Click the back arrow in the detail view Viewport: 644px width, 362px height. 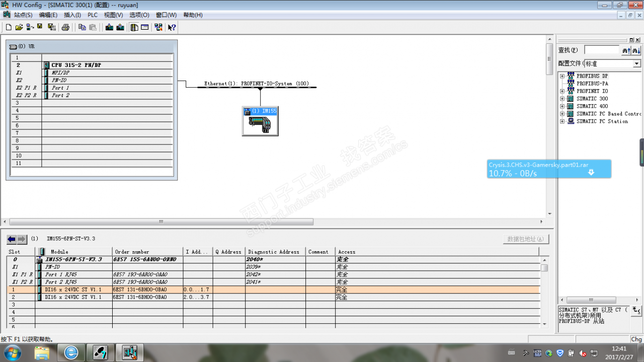pyautogui.click(x=11, y=239)
